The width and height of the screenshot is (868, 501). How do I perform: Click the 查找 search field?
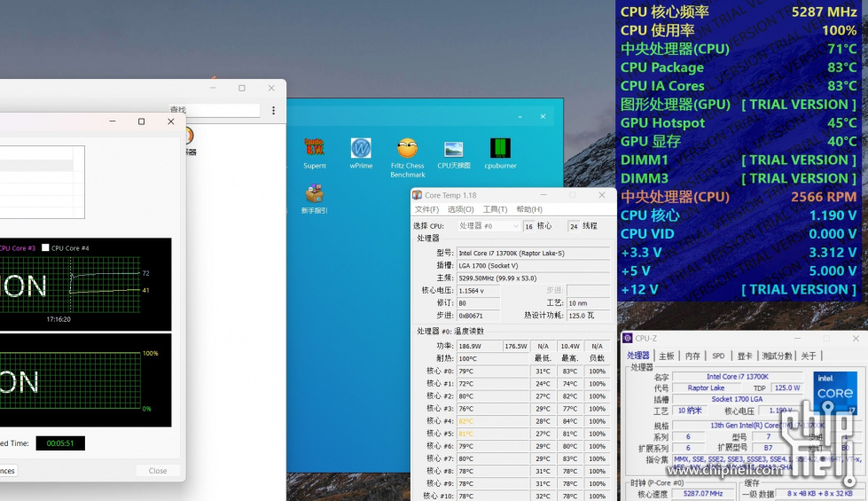point(215,110)
